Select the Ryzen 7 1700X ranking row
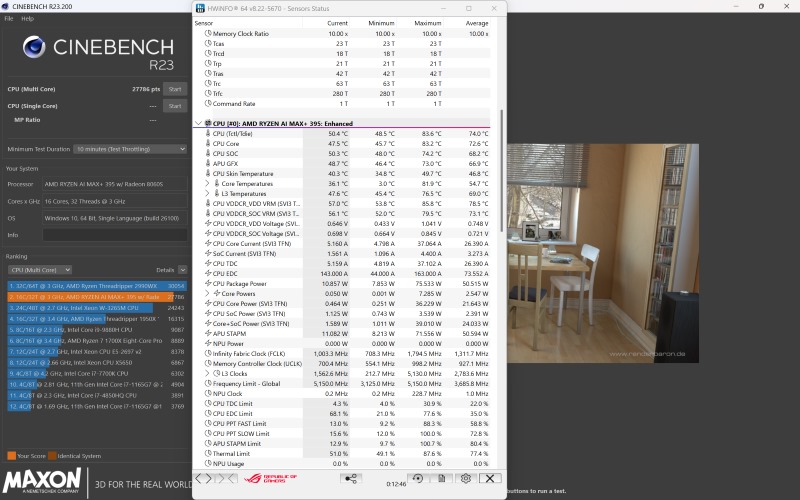The width and height of the screenshot is (800, 500). (97, 340)
